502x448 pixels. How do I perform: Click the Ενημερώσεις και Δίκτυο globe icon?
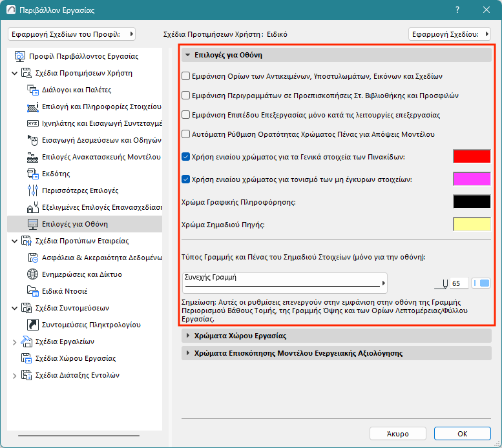pos(33,274)
